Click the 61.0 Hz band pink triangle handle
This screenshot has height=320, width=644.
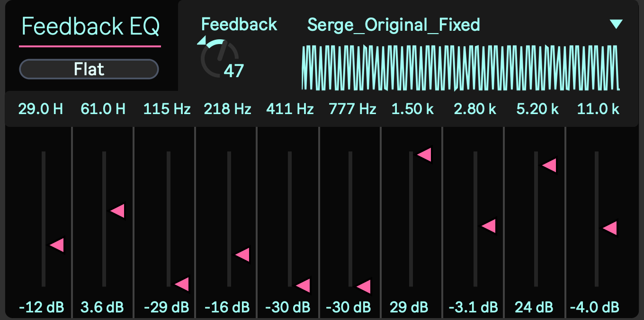click(117, 211)
